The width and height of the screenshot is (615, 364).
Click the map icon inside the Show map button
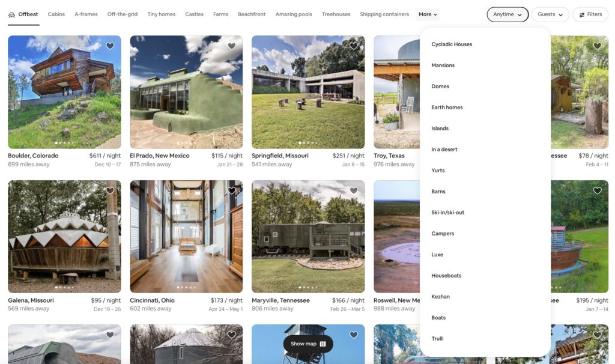(x=323, y=344)
